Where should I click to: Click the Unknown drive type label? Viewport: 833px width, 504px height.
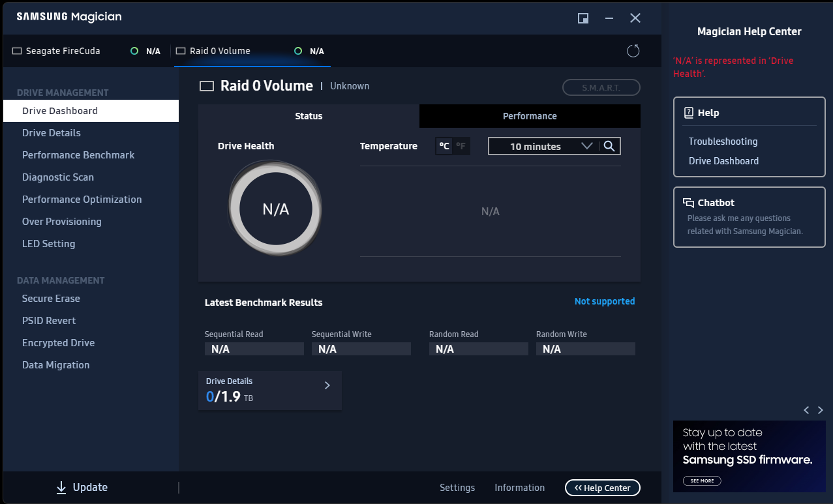(350, 86)
